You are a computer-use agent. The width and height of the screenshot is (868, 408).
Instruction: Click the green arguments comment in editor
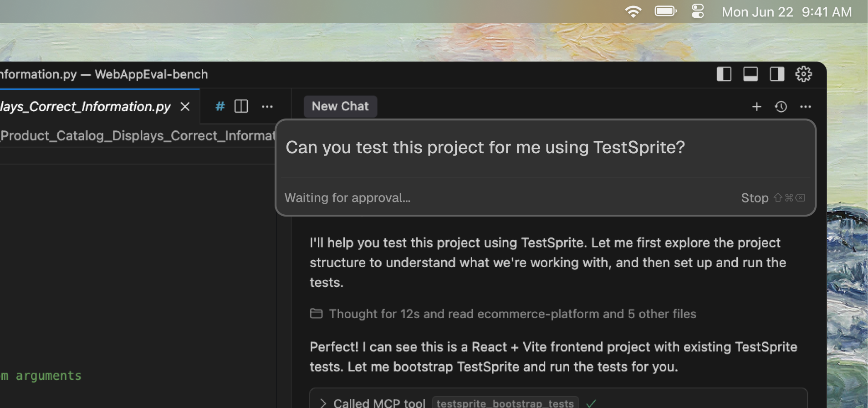click(41, 376)
